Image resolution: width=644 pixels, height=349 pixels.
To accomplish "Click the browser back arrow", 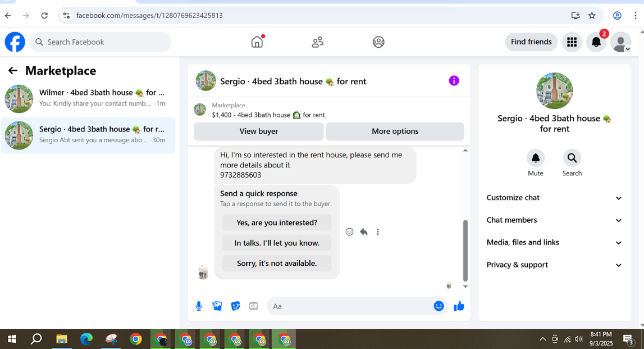I will 8,16.
